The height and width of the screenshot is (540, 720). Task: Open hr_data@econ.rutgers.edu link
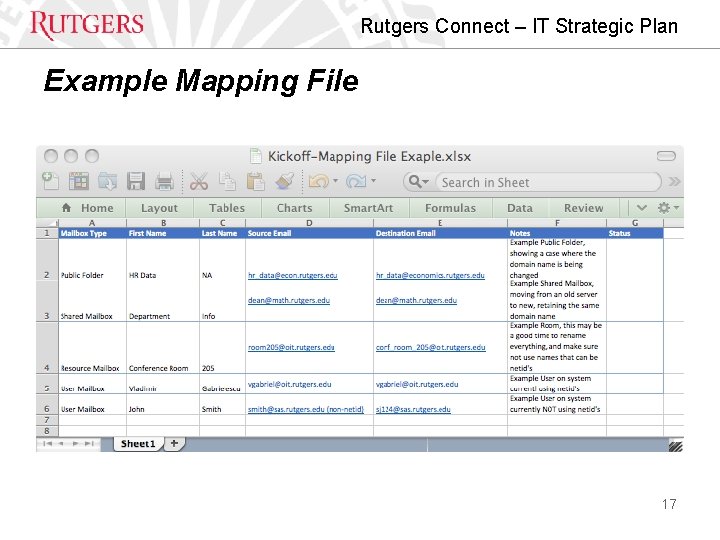(292, 275)
